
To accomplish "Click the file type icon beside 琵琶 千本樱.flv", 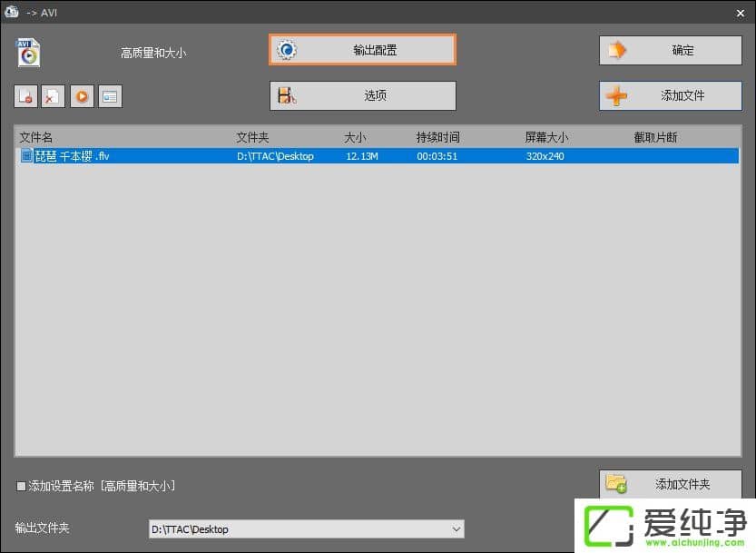I will coord(25,155).
